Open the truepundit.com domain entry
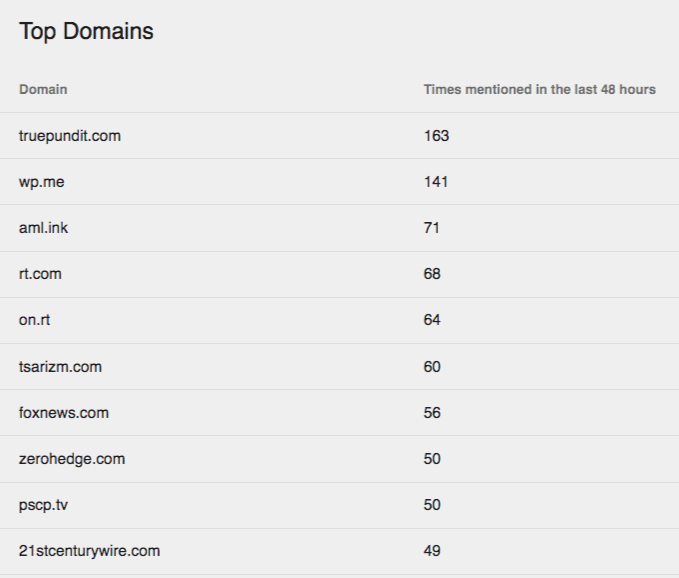 (70, 136)
